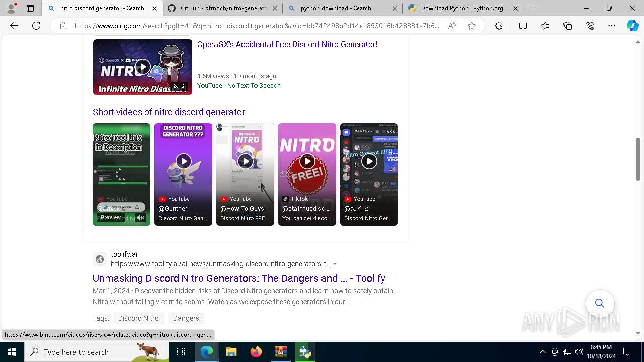Viewport: 644px width, 362px height.
Task: Reload the page with the refresh icon
Action: (36, 26)
